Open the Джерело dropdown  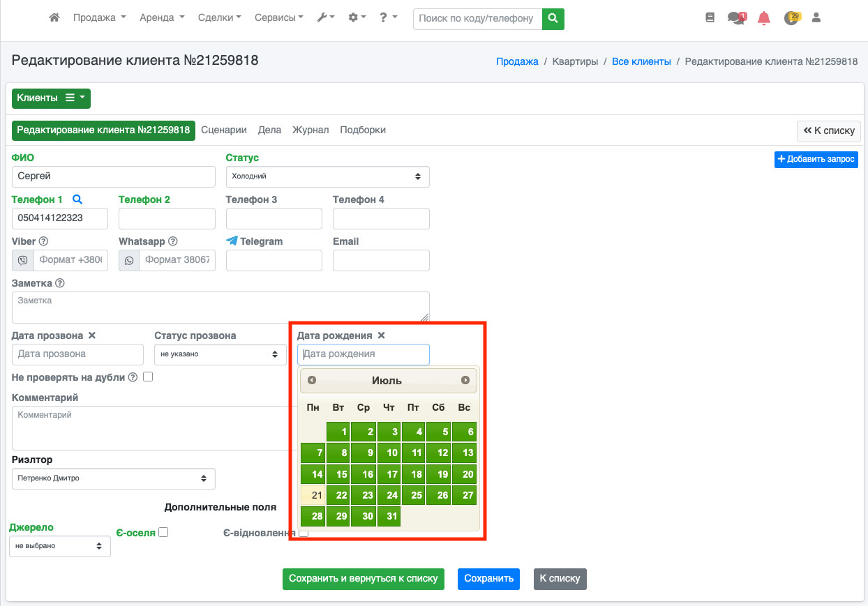pos(59,546)
